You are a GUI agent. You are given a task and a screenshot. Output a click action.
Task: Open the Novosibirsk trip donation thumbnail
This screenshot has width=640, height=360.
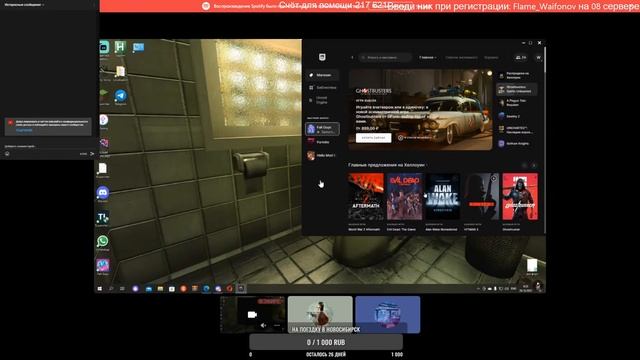click(x=320, y=315)
